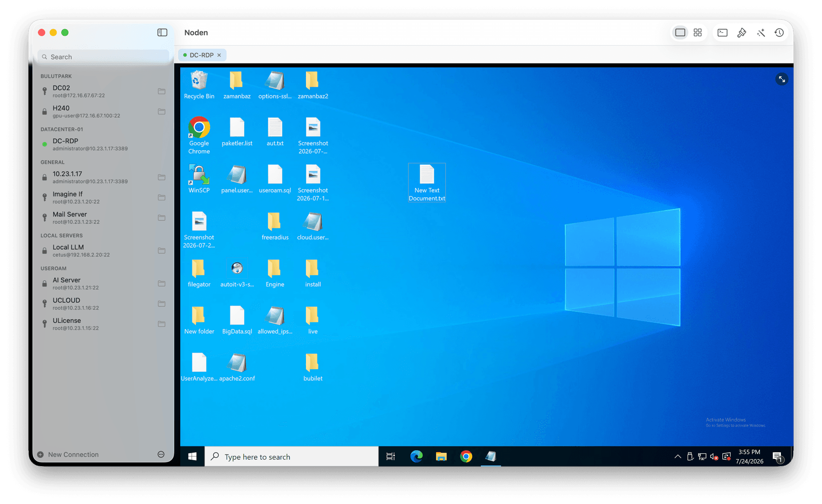Select paketler.list file on desktop

point(237,132)
